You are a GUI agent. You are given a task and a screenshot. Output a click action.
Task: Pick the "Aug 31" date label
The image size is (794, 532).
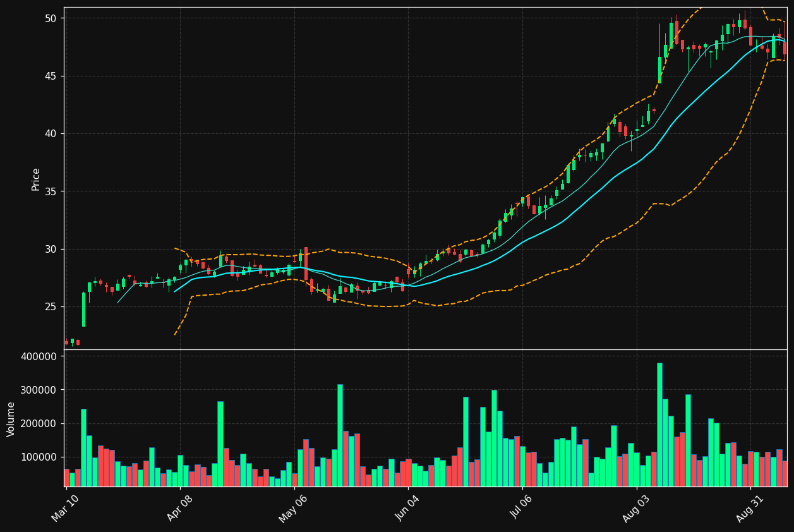[x=750, y=508]
